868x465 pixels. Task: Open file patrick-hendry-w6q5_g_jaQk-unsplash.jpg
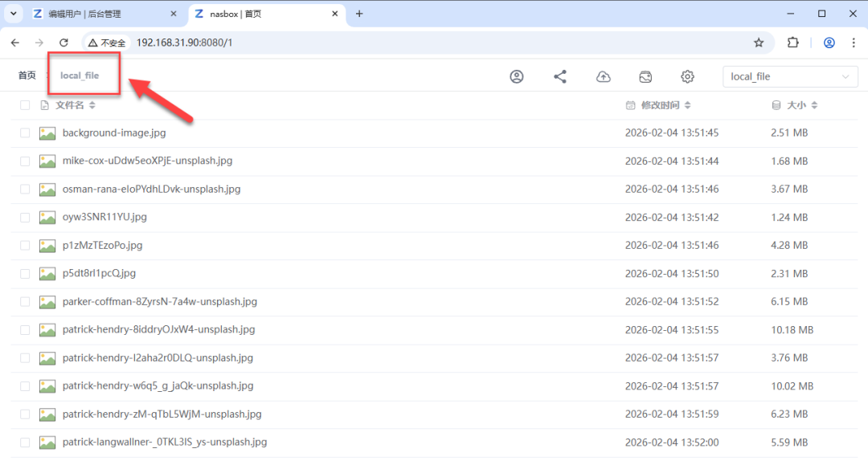point(158,386)
